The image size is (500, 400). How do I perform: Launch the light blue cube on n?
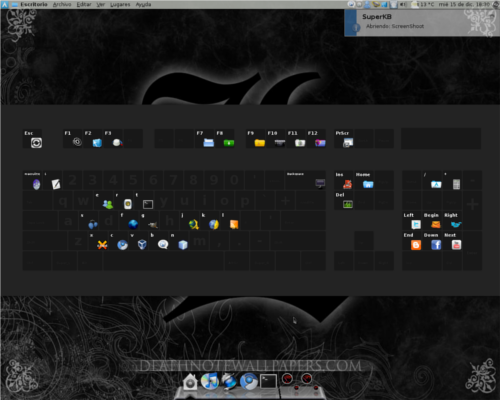[x=183, y=245]
